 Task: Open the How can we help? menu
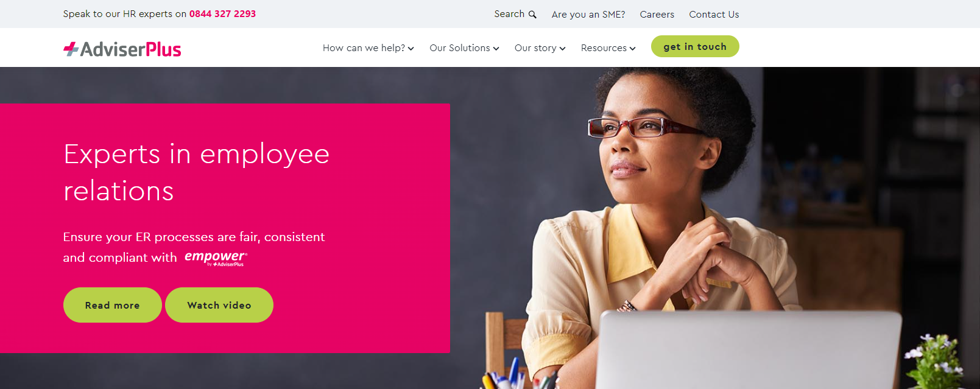click(x=364, y=48)
